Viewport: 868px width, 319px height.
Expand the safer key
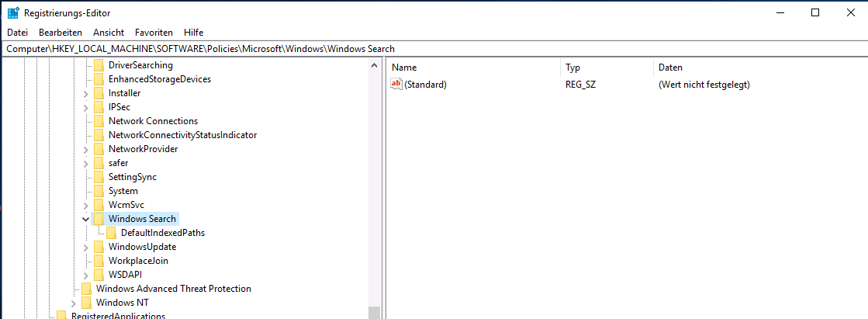click(86, 163)
